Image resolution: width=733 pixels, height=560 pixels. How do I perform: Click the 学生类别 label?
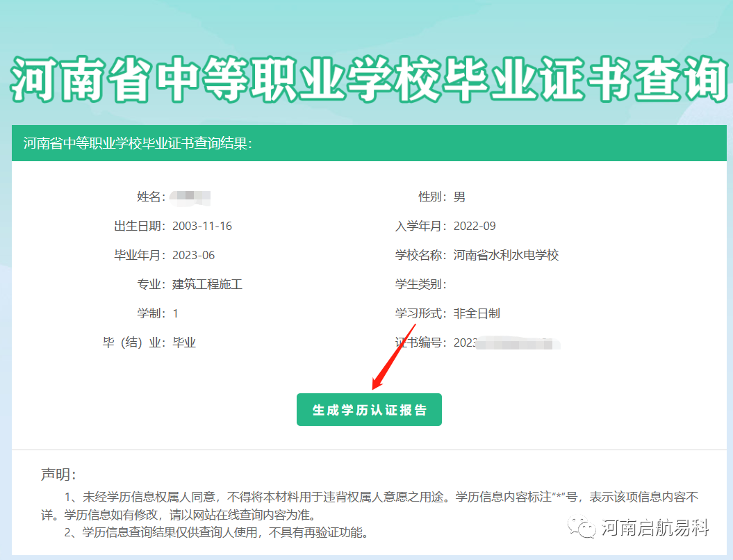[x=420, y=284]
